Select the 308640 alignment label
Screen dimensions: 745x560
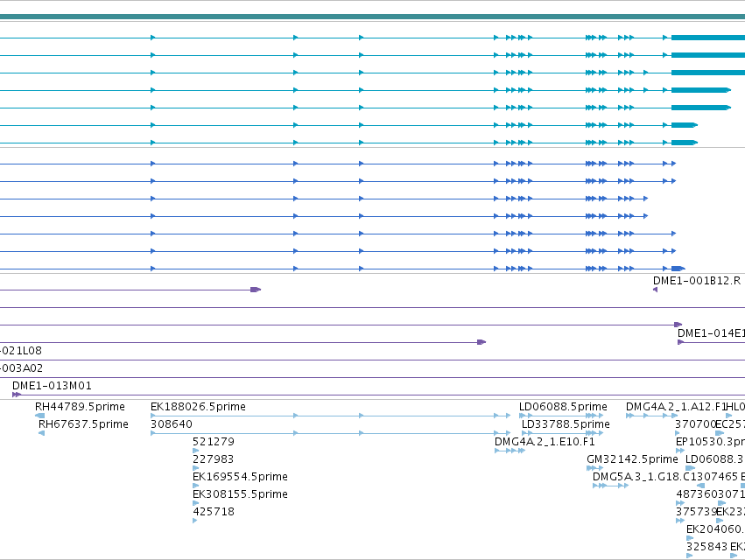(x=172, y=424)
